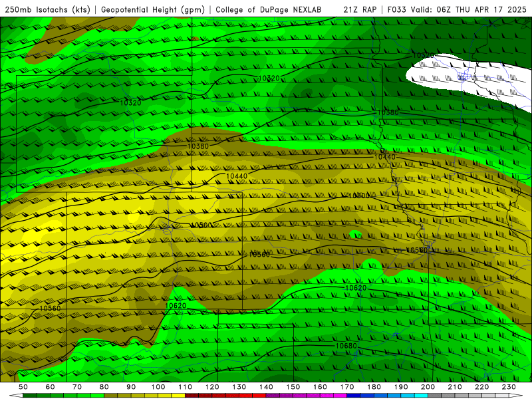Select the 50 value on the color scale
Screen dimensions: 532x399
coord(23,387)
